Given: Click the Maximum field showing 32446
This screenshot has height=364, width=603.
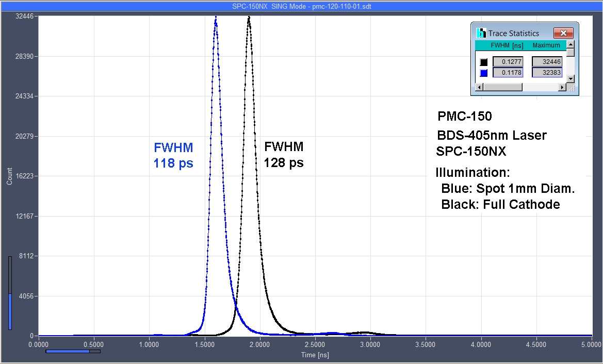Looking at the screenshot, I should click(x=547, y=62).
